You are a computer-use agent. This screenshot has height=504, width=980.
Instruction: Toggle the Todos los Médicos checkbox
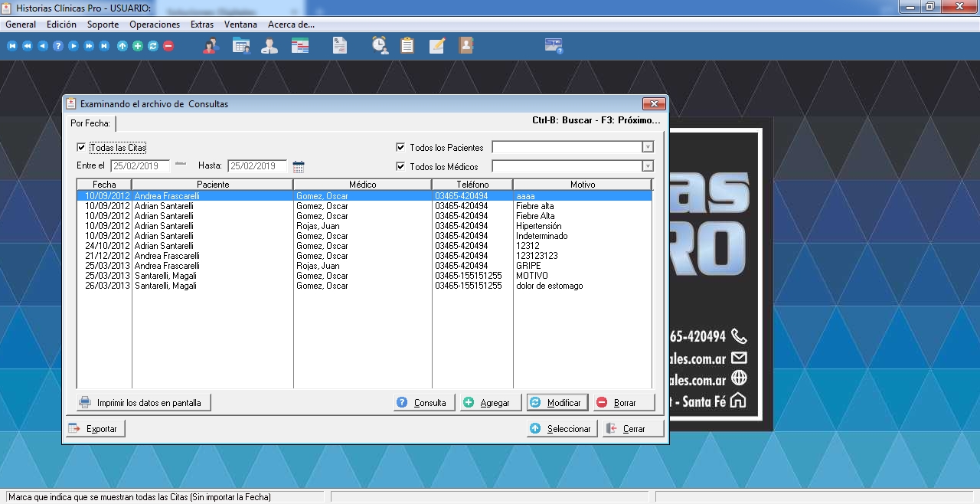click(400, 166)
